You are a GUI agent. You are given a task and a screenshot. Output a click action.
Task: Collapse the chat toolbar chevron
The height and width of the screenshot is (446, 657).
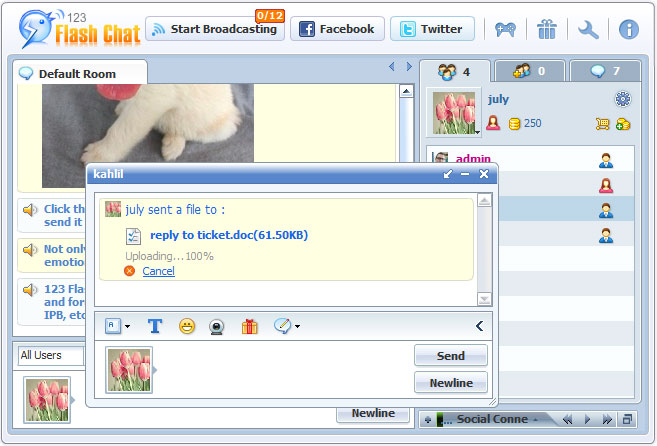[479, 326]
